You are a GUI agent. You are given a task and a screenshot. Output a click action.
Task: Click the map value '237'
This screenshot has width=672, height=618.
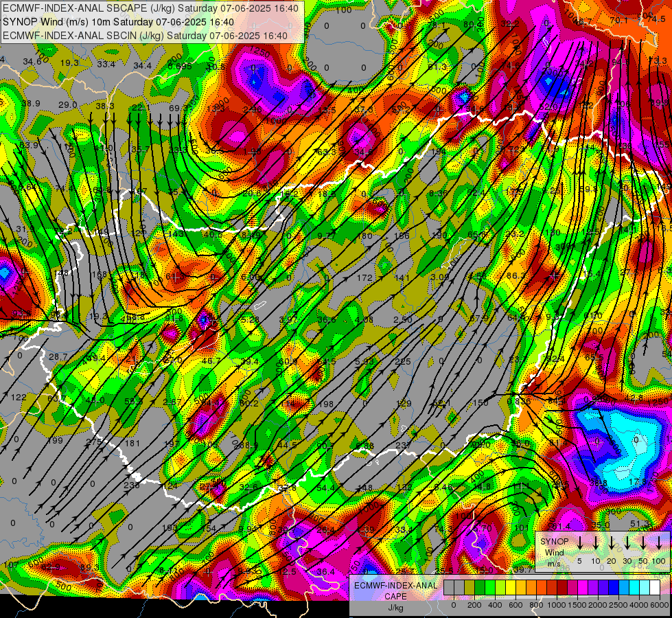[404, 445]
